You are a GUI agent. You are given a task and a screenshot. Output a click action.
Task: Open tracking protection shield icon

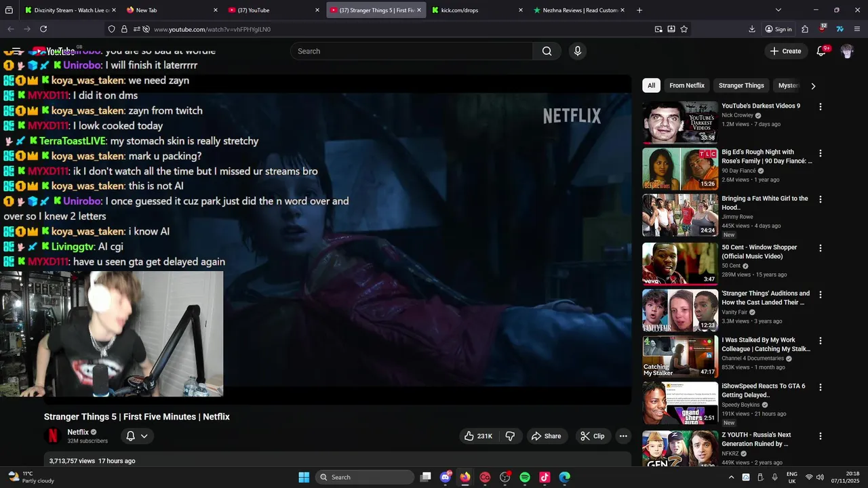click(112, 29)
